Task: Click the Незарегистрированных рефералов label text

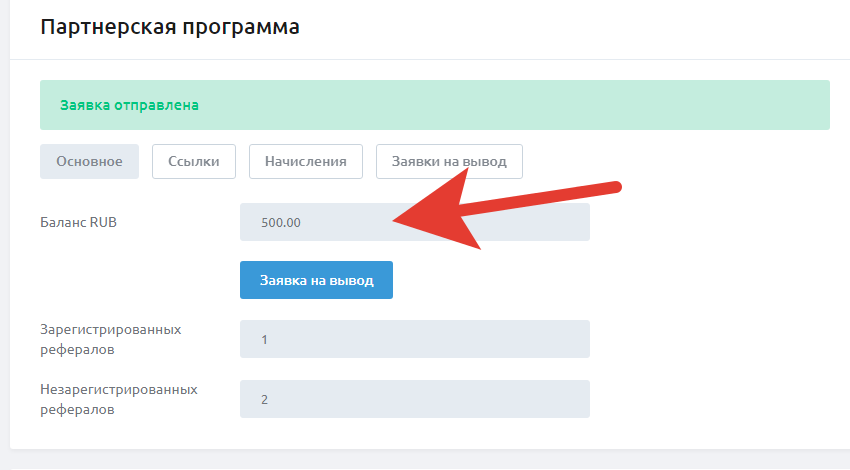Action: [119, 400]
